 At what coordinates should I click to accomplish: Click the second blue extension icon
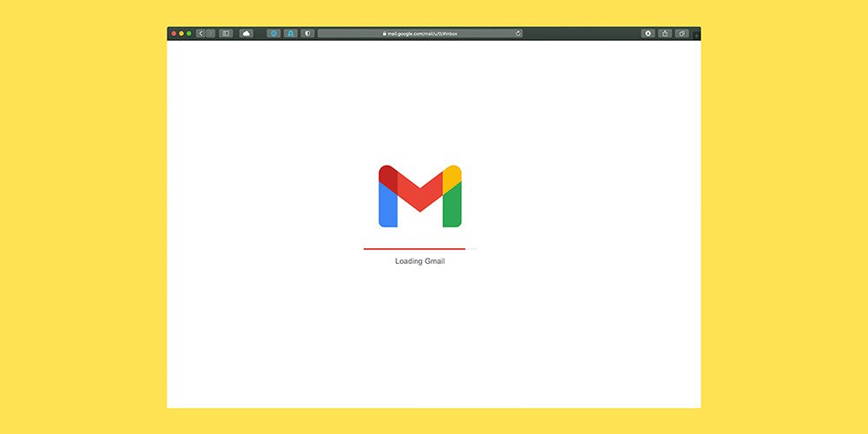click(291, 34)
